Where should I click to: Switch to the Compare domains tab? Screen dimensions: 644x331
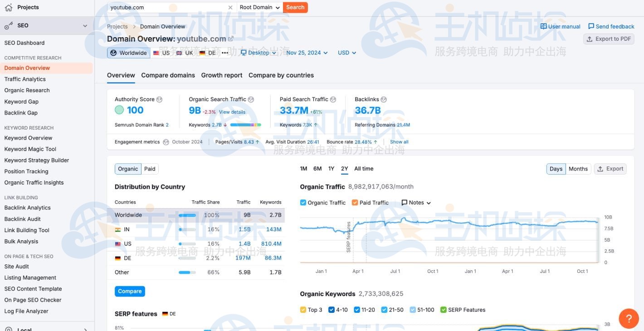(x=168, y=75)
